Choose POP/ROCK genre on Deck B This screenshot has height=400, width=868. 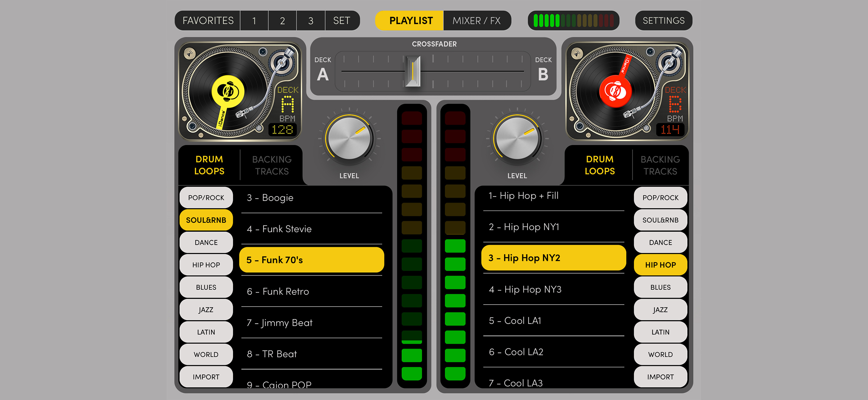tap(660, 198)
